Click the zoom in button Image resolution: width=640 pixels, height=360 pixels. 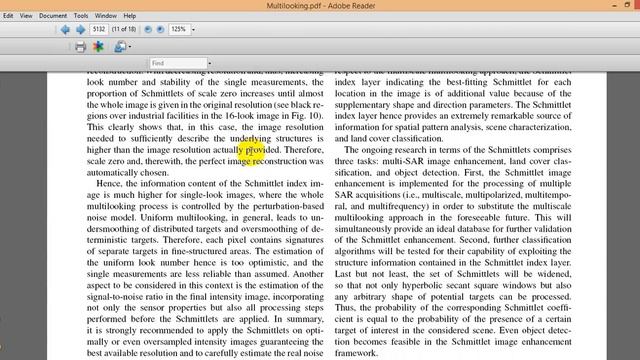(160, 29)
